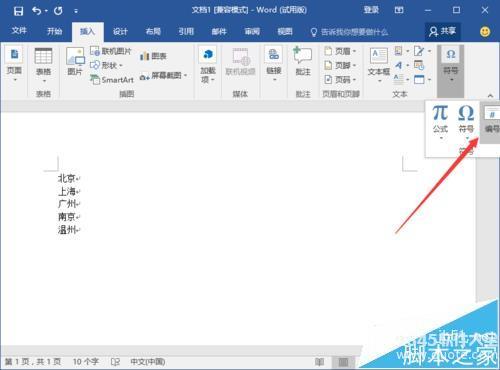The height and width of the screenshot is (370, 500).
Task: Switch to the 审阅 tab
Action: pos(252,31)
